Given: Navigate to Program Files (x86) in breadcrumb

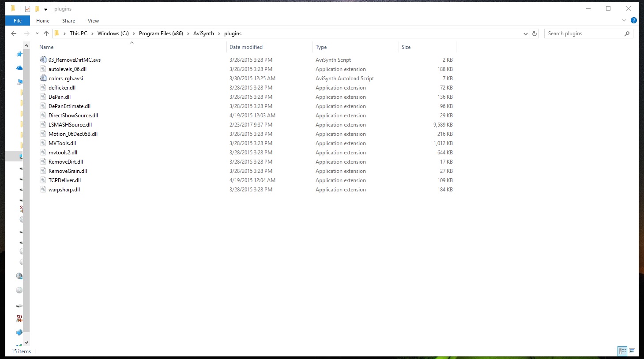Looking at the screenshot, I should 161,34.
